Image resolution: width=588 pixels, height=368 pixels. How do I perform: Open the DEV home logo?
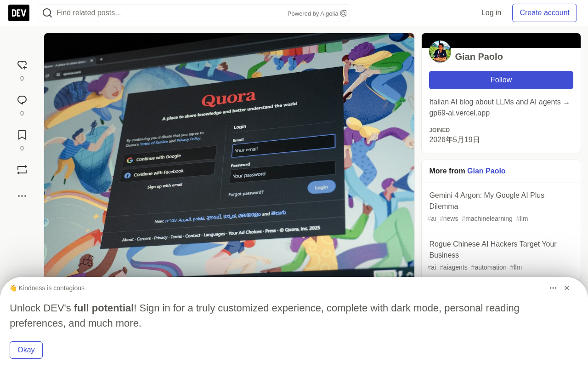click(19, 13)
